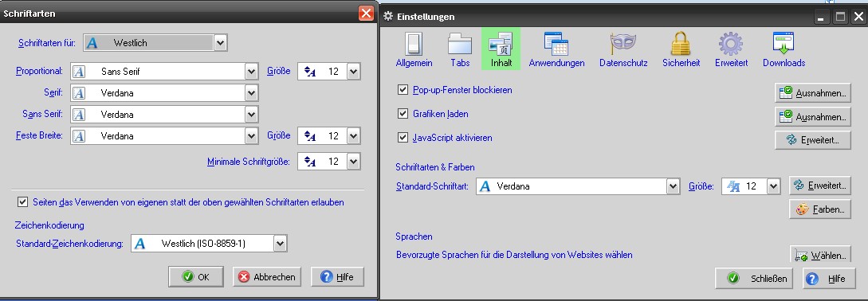This screenshot has height=301, width=868.
Task: Click Schließen in Einstellungen window
Action: [x=755, y=279]
